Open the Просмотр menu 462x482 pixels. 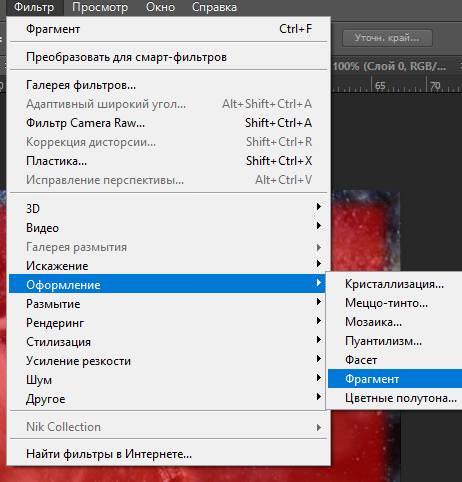tap(100, 7)
